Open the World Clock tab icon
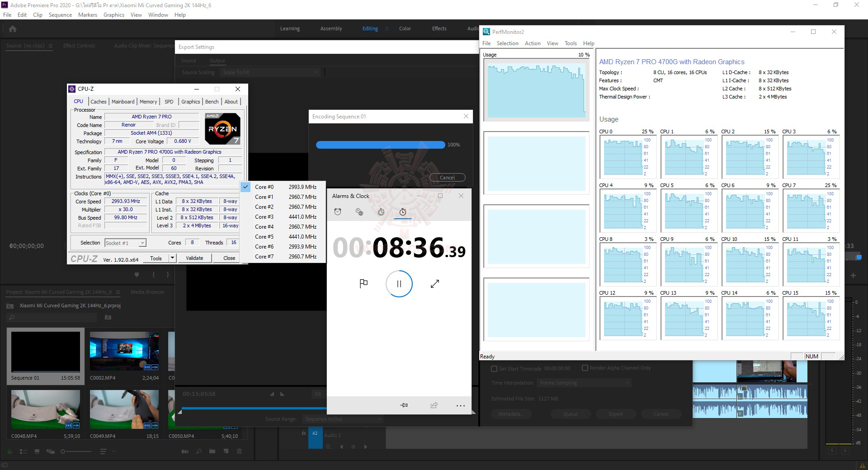Viewport: 868px width, 470px height. [359, 212]
